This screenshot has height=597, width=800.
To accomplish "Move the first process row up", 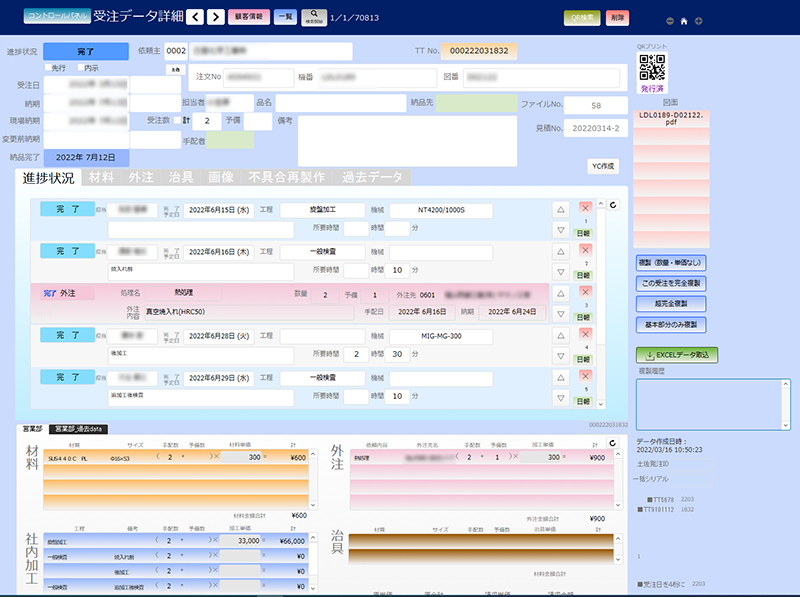I will pyautogui.click(x=561, y=209).
